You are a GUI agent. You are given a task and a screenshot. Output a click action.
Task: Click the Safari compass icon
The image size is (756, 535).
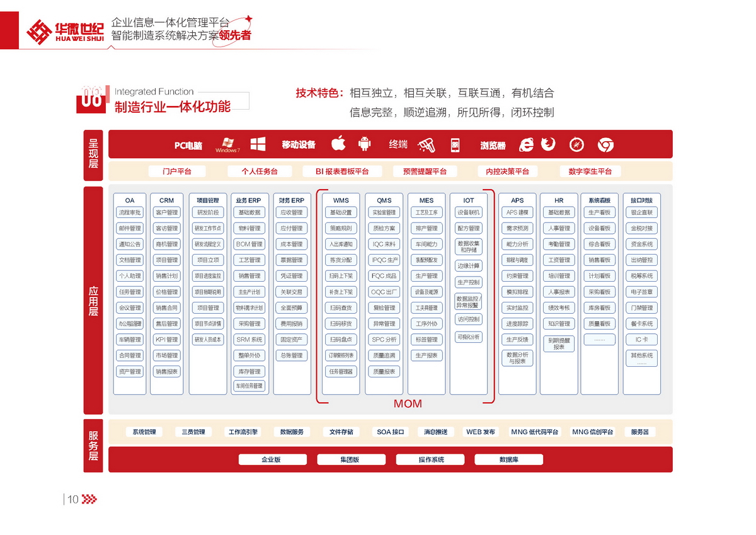[577, 145]
